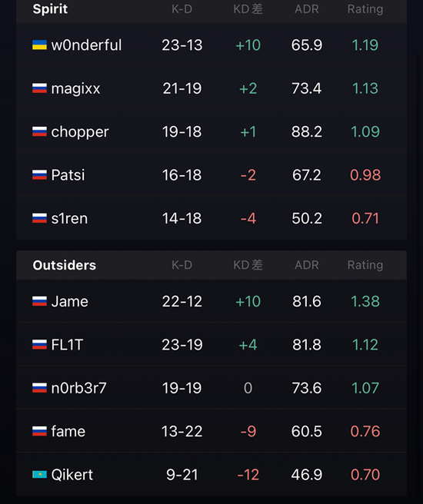Open w0nderful player profile
This screenshot has width=423, height=504.
(x=86, y=45)
